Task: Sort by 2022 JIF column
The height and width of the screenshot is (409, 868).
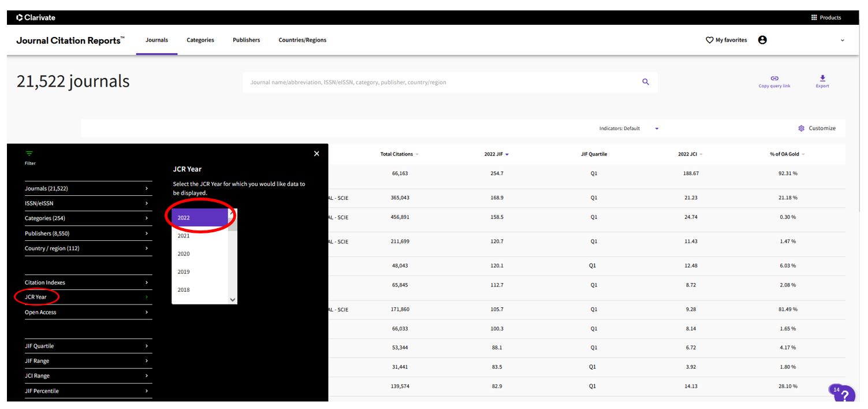Action: [496, 154]
